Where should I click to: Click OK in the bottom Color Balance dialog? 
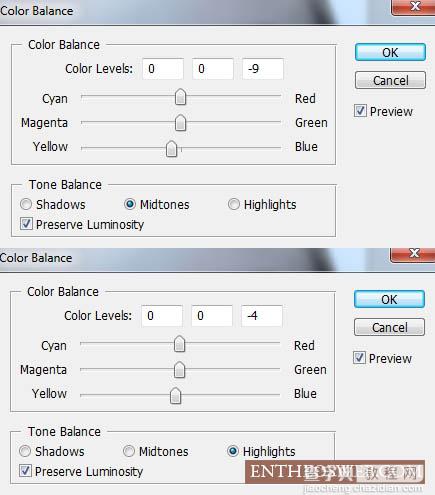tap(389, 299)
